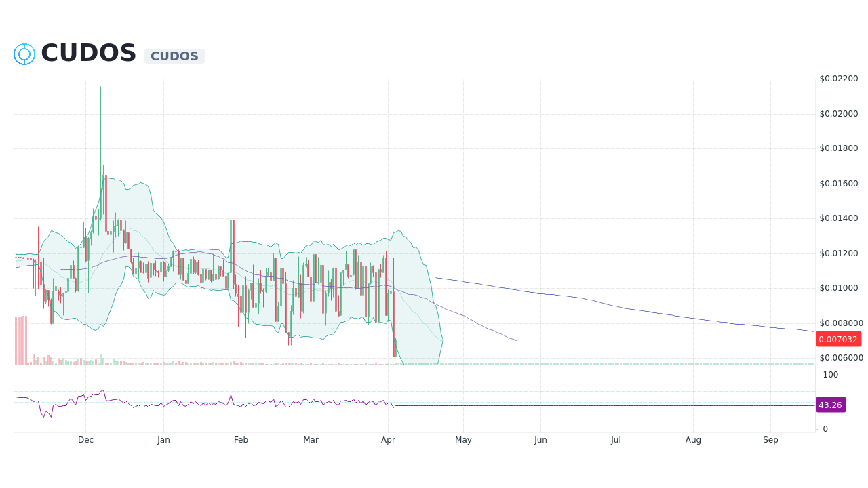Expand the CUDOS ticker badge
The height and width of the screenshot is (488, 868).
(x=174, y=56)
